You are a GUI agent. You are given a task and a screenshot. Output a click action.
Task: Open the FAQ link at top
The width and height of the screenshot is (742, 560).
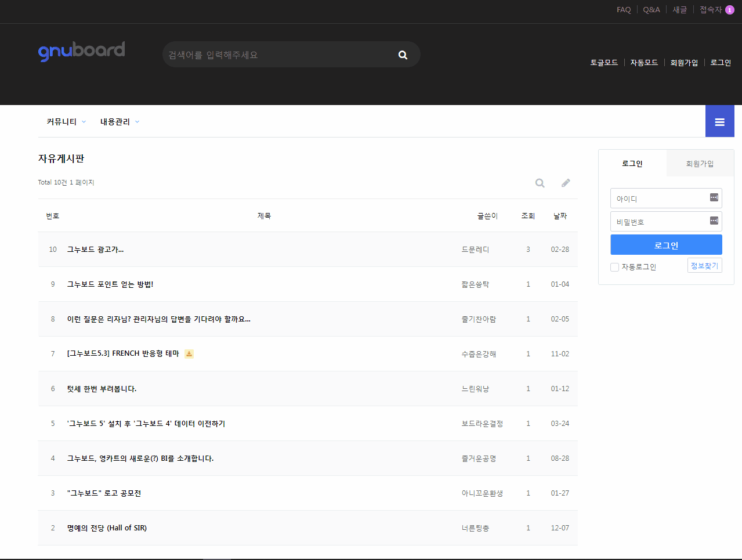click(x=624, y=10)
